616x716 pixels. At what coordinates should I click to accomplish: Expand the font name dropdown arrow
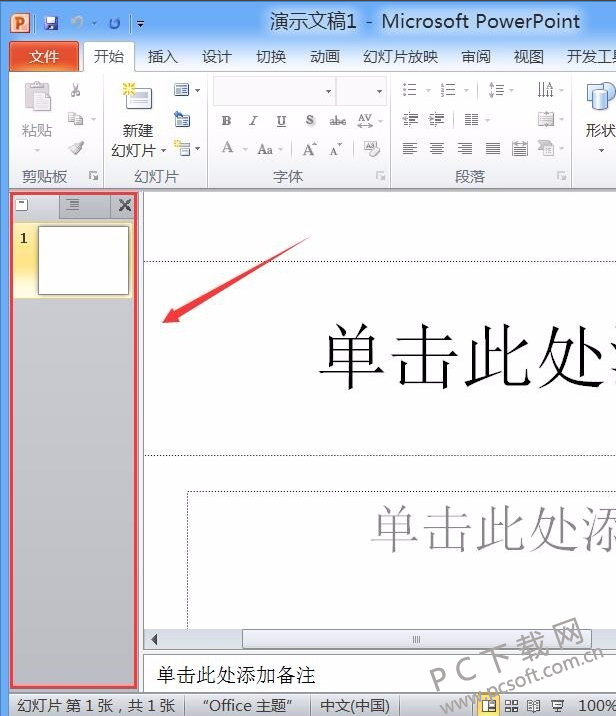tap(328, 91)
